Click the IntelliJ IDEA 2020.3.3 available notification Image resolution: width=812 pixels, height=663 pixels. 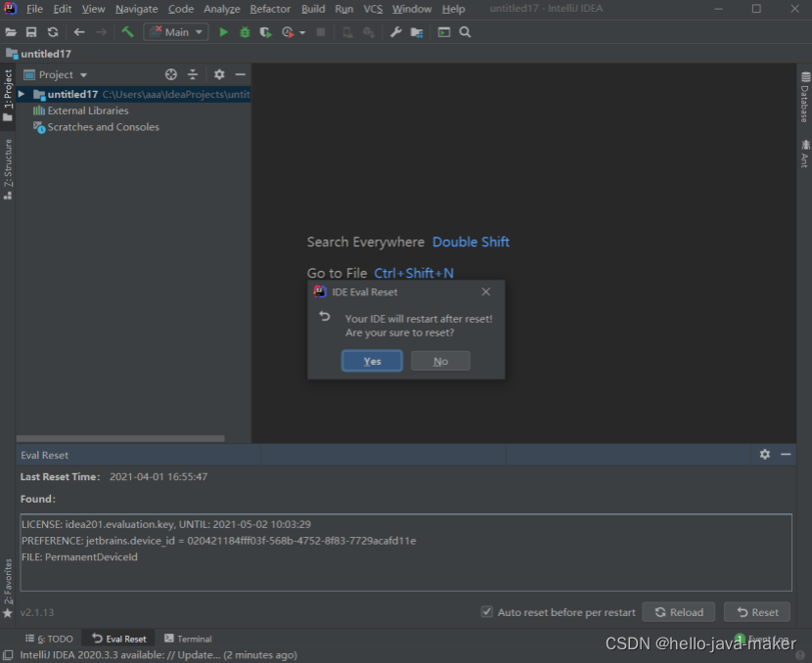158,655
